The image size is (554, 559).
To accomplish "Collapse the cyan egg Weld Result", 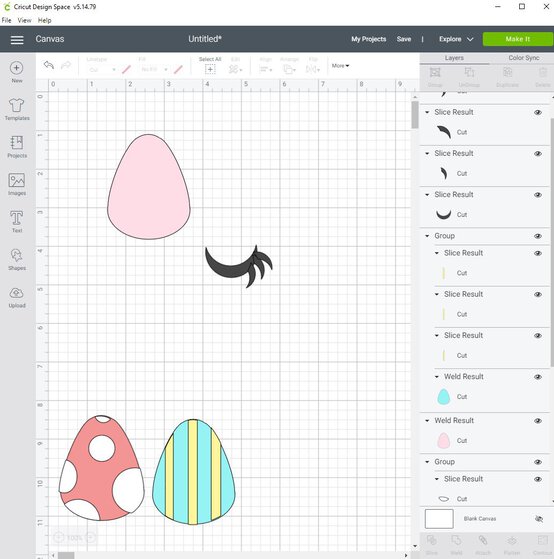I will point(437,377).
